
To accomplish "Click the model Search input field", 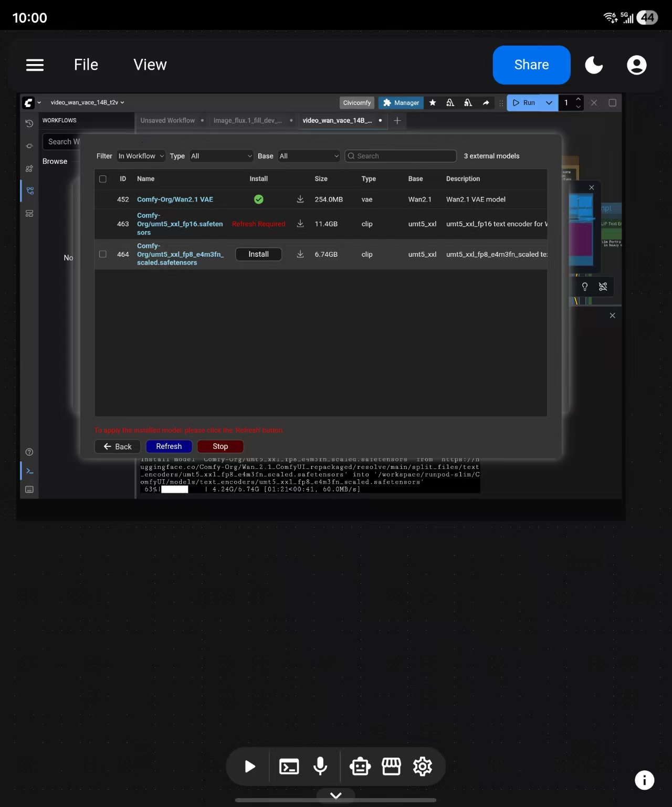I will pyautogui.click(x=401, y=156).
